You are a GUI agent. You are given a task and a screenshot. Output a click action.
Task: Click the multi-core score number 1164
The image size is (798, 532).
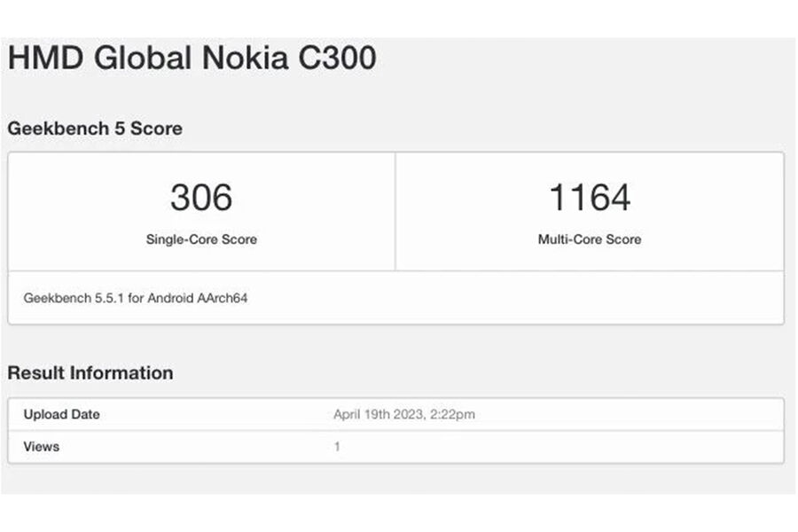tap(590, 197)
